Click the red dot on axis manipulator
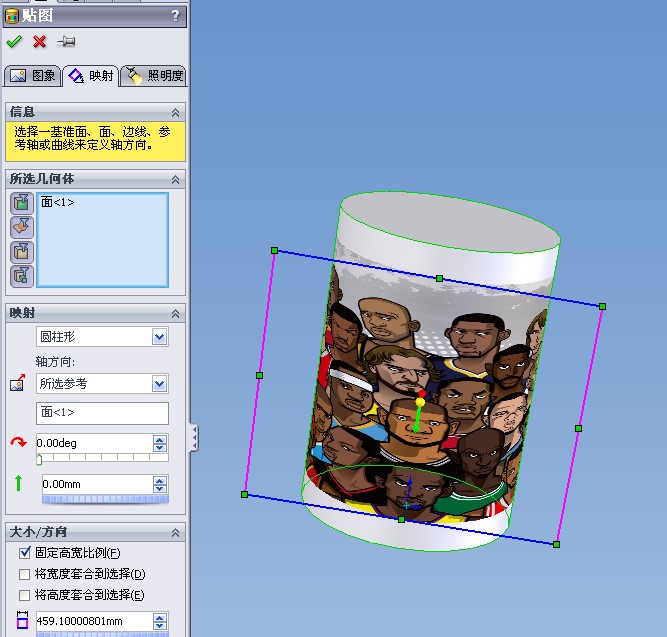The image size is (667, 637). 422,393
